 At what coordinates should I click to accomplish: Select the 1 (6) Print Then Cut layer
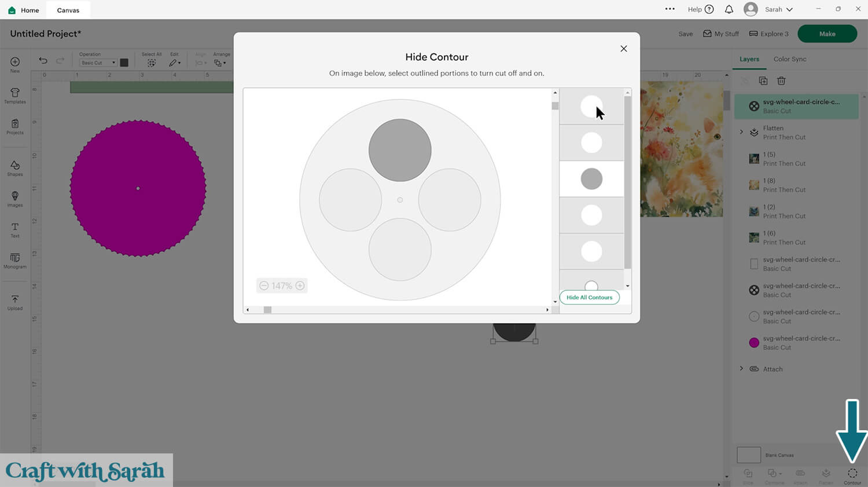tap(796, 237)
